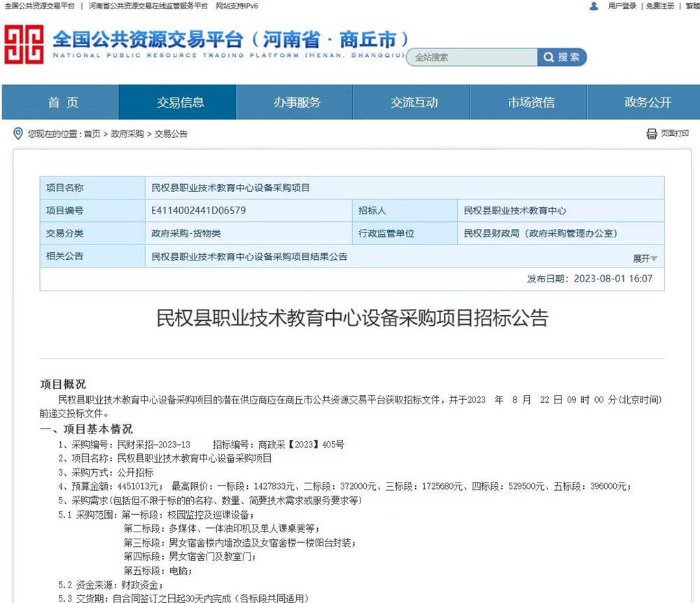Click the 用户登录 link
Viewport: 700px width, 603px height.
click(622, 6)
